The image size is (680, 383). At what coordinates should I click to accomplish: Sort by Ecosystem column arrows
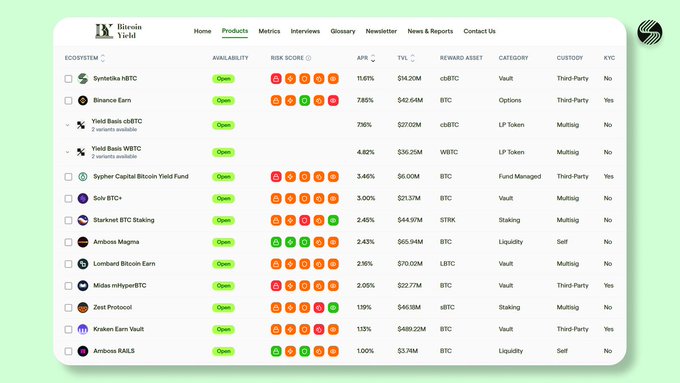point(103,58)
